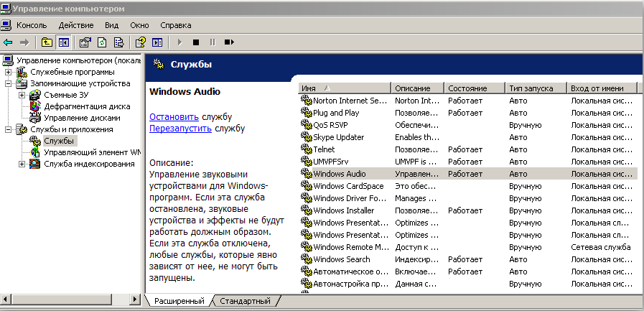Select the Службы tree item
644x311 pixels.
coord(59,141)
